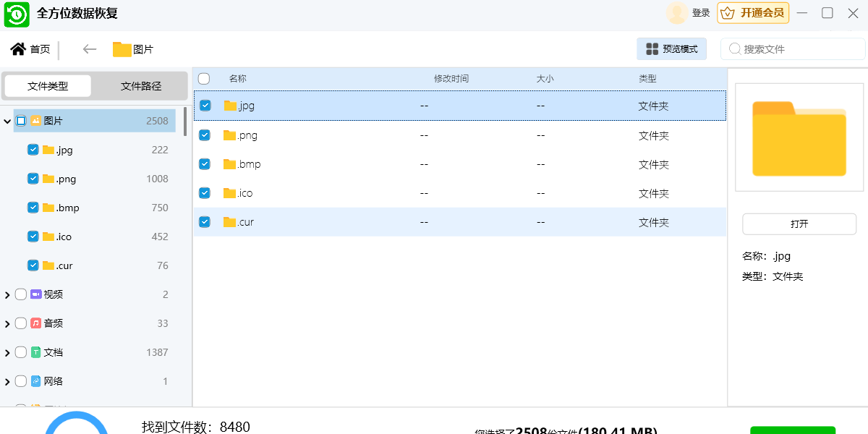Select the 文件类型 tab
Screen dimensions: 868x434
tap(48, 86)
